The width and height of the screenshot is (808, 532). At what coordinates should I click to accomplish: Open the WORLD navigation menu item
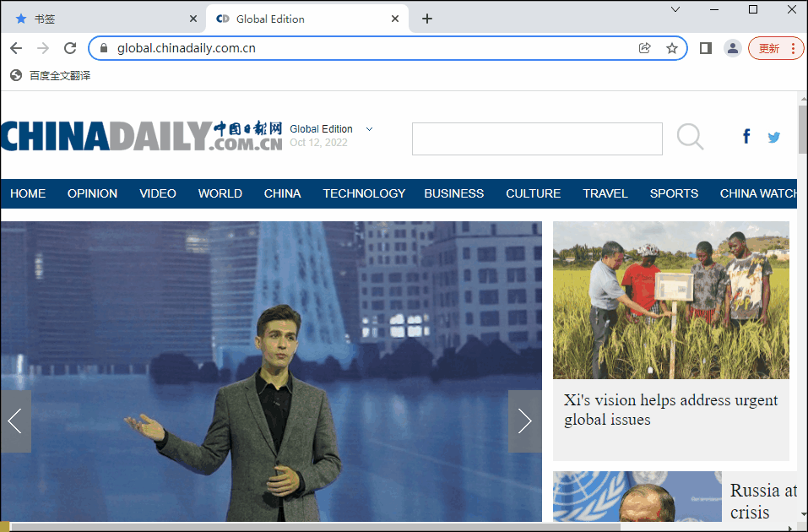(220, 193)
